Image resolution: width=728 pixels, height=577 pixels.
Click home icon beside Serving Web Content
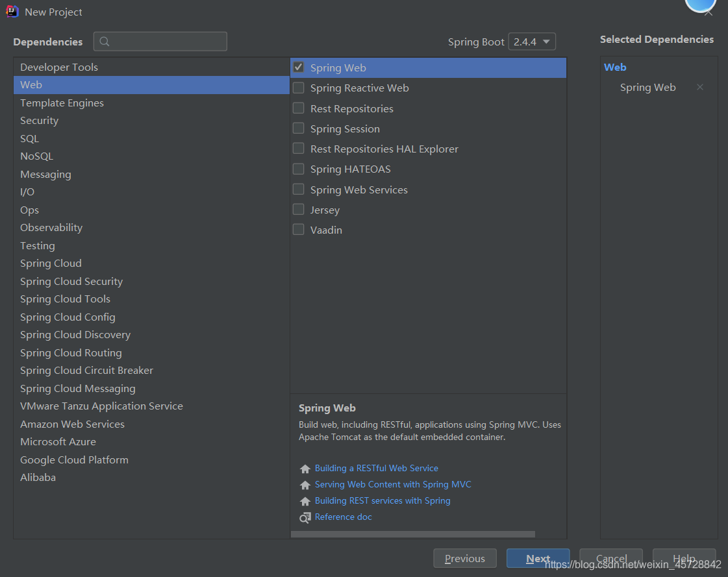tap(305, 485)
